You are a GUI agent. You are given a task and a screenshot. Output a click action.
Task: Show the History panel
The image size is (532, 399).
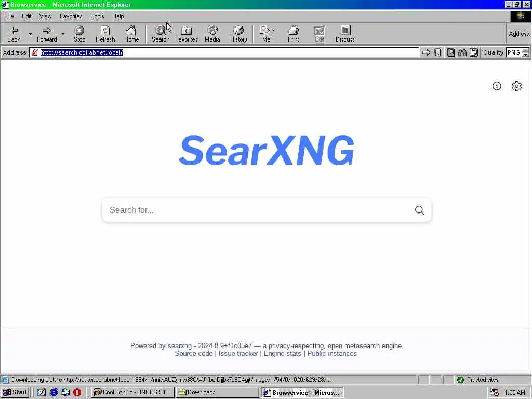(x=238, y=34)
